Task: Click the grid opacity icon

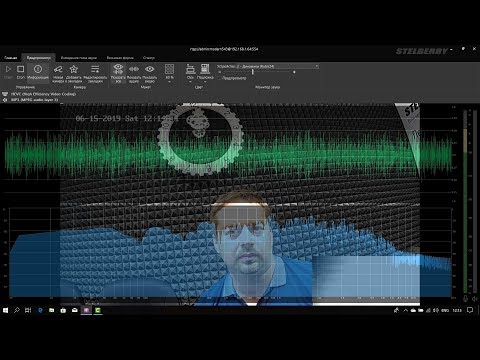Action: point(169,69)
